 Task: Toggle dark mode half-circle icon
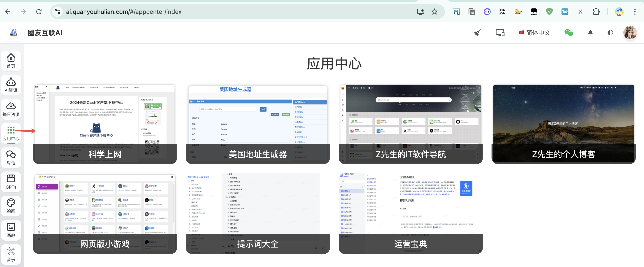[610, 33]
